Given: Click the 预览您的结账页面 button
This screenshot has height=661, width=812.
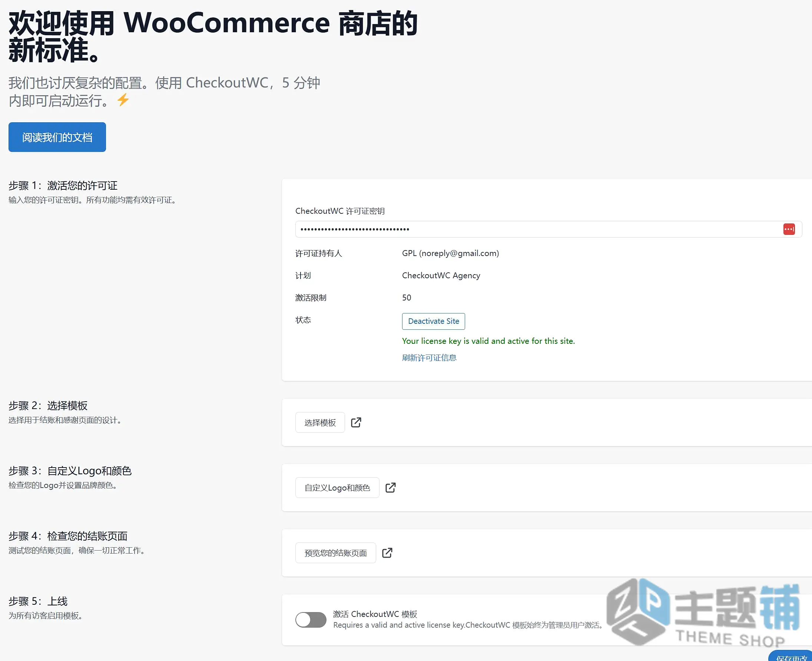Looking at the screenshot, I should [335, 552].
